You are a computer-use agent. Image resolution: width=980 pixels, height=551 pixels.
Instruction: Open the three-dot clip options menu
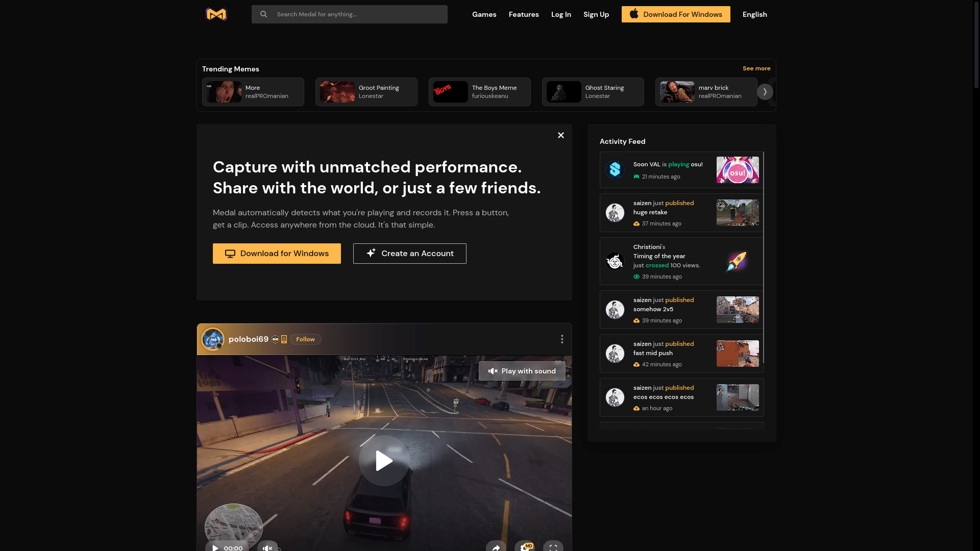pyautogui.click(x=562, y=339)
